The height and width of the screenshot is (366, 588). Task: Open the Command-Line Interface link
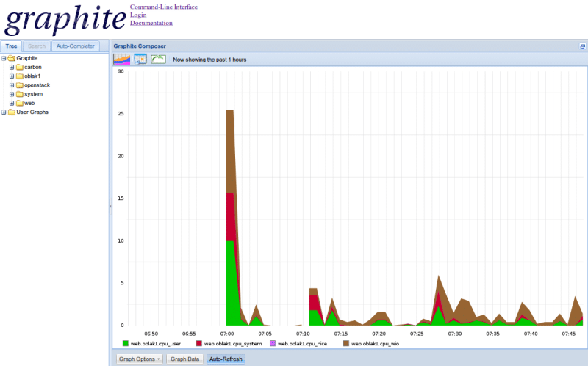(163, 7)
